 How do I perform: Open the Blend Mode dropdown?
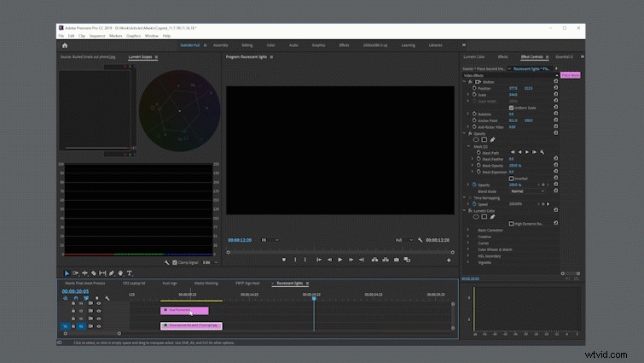pos(527,191)
